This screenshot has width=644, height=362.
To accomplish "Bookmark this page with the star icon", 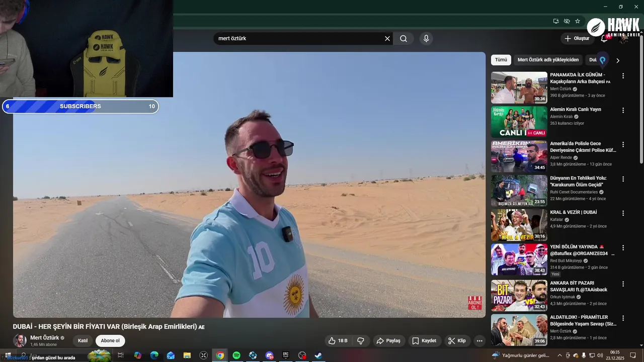I will (578, 21).
